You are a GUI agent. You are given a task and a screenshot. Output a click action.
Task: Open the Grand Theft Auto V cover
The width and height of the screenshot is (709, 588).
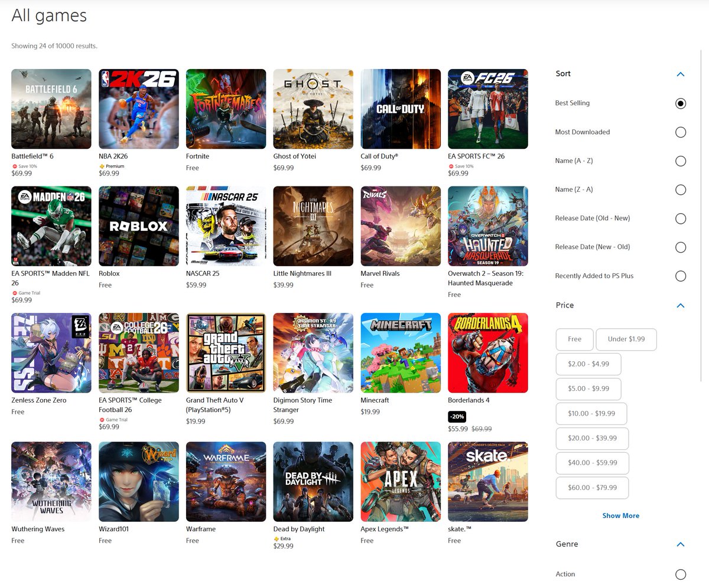(226, 353)
